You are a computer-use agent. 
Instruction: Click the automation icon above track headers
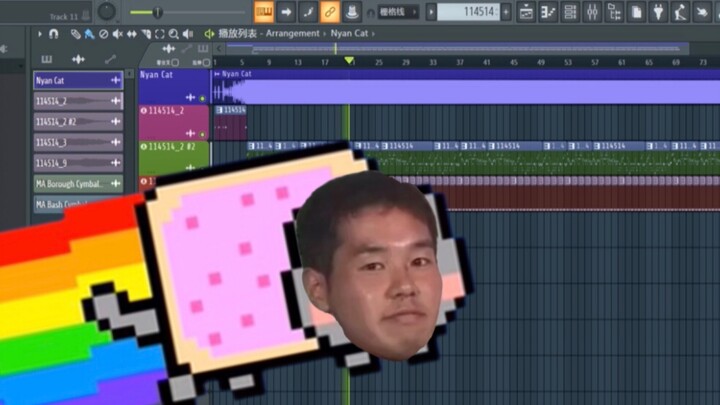(x=186, y=49)
